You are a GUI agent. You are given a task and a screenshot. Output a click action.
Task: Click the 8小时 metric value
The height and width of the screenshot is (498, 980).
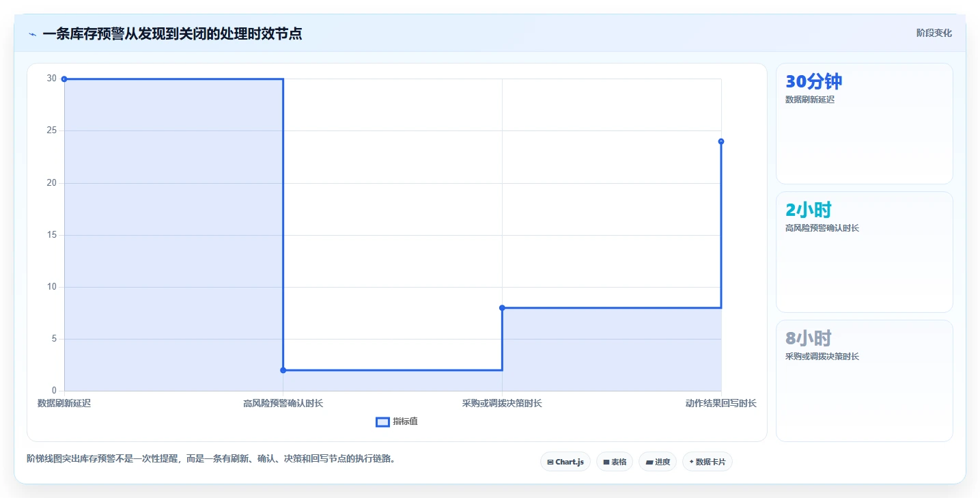click(809, 338)
